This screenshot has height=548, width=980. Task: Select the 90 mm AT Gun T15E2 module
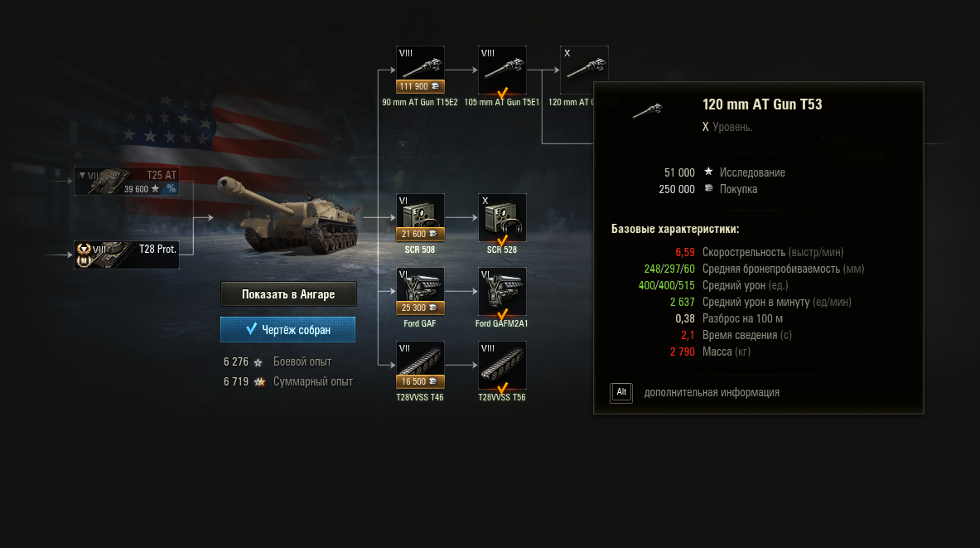click(x=420, y=70)
